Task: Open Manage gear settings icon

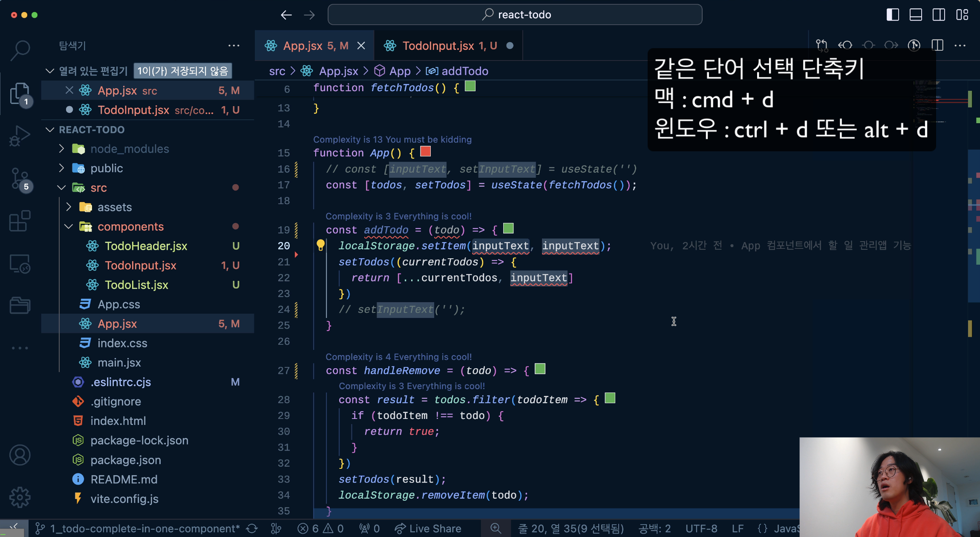Action: 20,497
